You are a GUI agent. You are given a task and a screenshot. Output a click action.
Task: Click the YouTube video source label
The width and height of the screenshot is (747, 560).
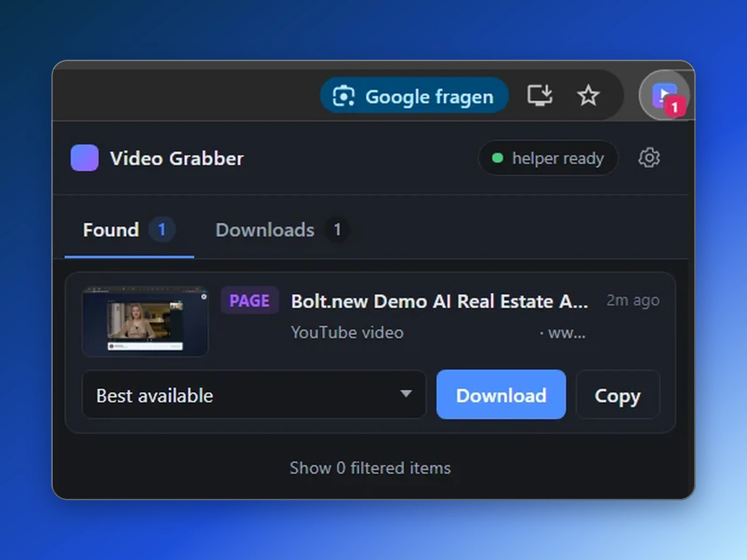click(x=347, y=333)
